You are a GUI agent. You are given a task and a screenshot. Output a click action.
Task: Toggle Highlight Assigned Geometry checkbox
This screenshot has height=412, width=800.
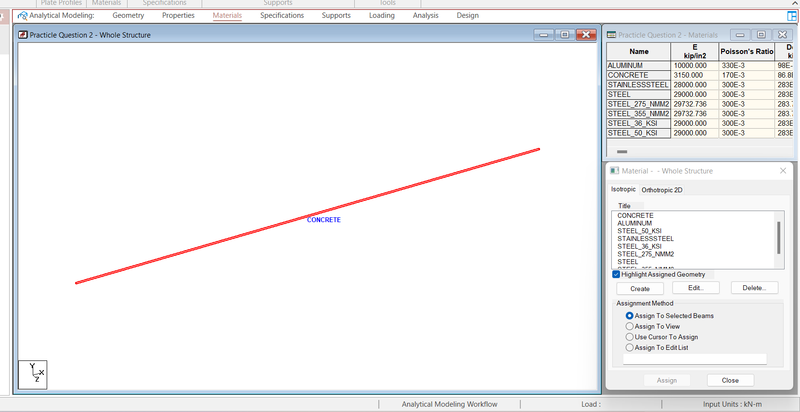pyautogui.click(x=616, y=274)
